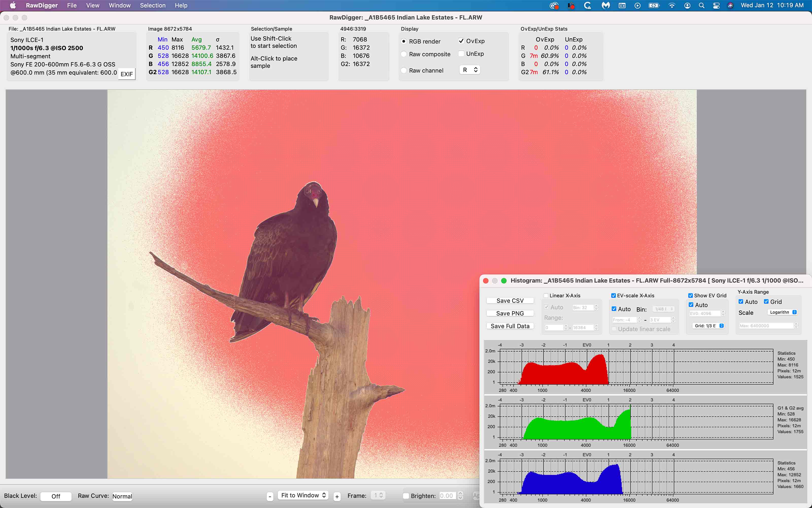The height and width of the screenshot is (508, 812).
Task: Click the red channel histogram plot
Action: pos(636,367)
